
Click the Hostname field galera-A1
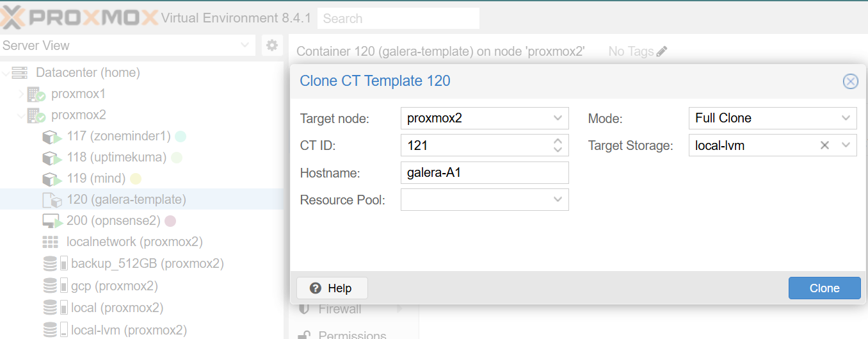click(x=484, y=173)
